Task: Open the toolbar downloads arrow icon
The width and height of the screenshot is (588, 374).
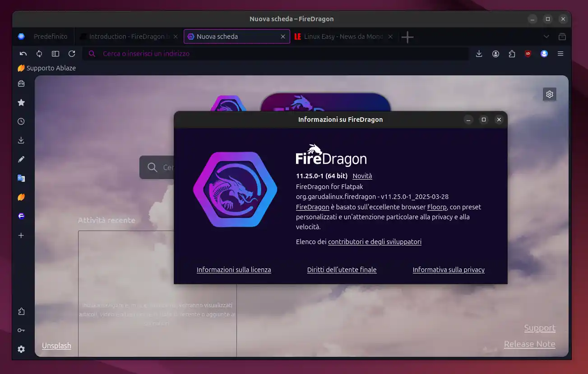Action: point(479,54)
